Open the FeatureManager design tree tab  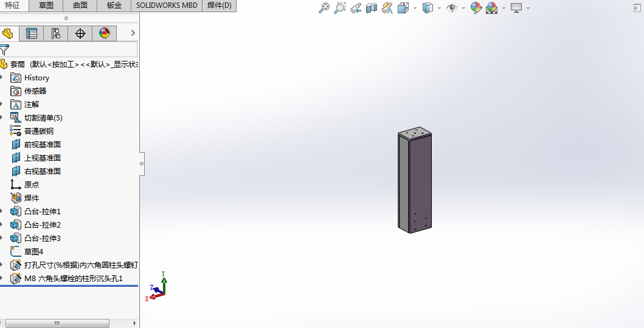pyautogui.click(x=8, y=33)
